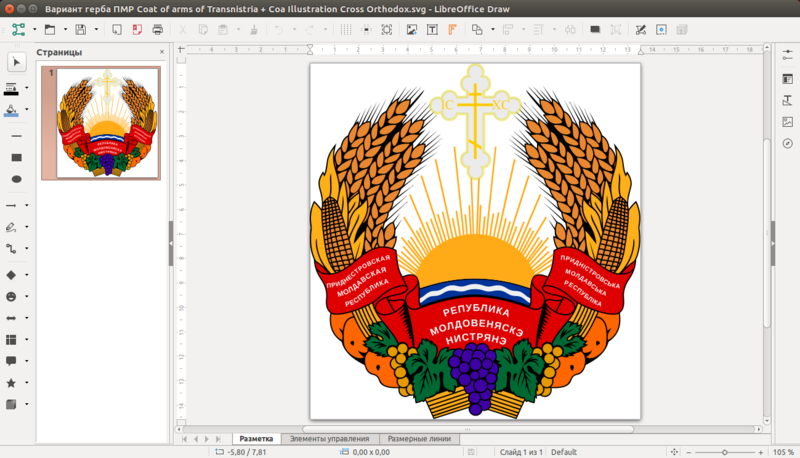Click the Save floppy disk icon
This screenshot has height=458, width=800.
point(81,30)
